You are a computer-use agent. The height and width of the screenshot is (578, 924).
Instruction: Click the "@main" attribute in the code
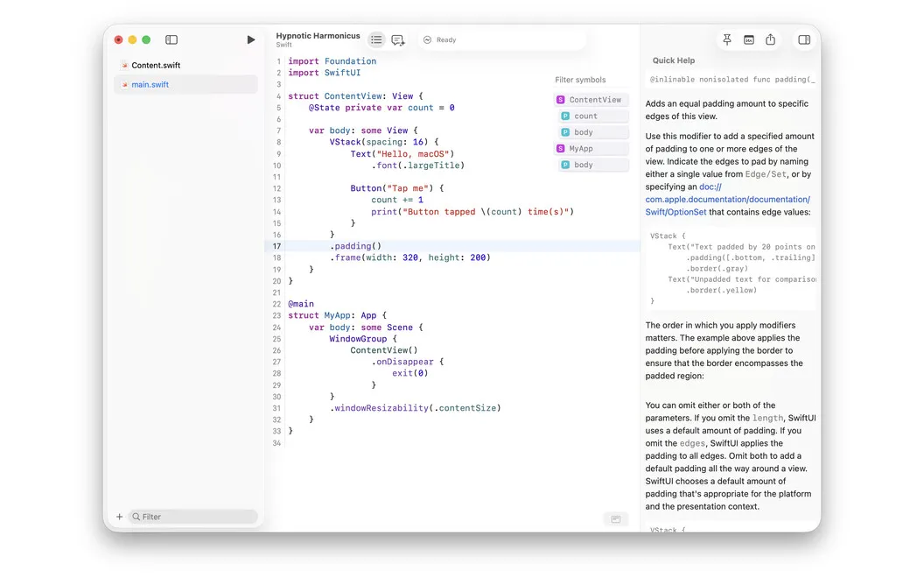tap(301, 304)
